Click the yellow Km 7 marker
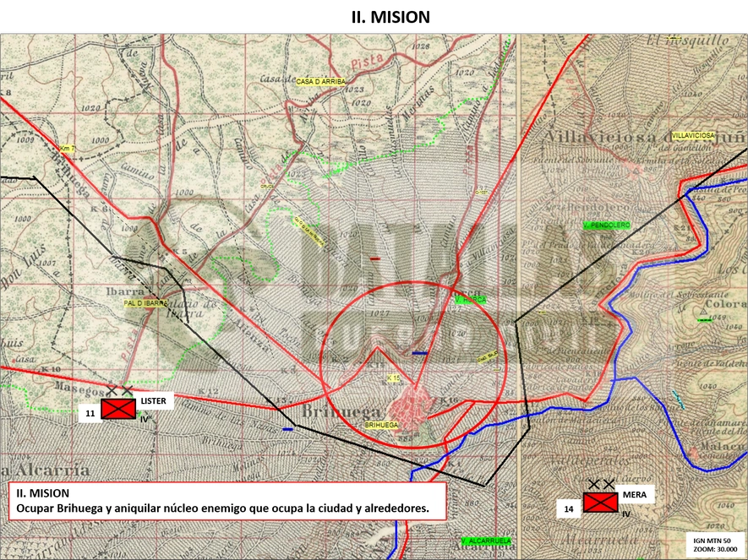This screenshot has width=748, height=560. pyautogui.click(x=68, y=149)
